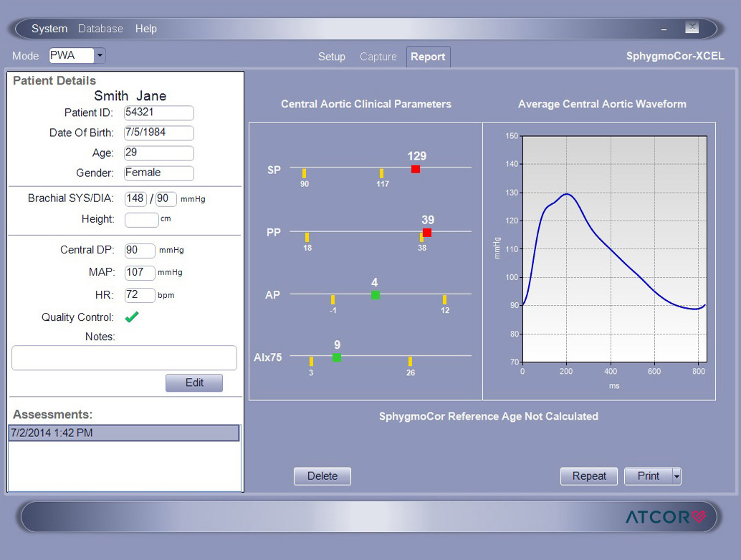Click the red PP value marker

tap(427, 233)
